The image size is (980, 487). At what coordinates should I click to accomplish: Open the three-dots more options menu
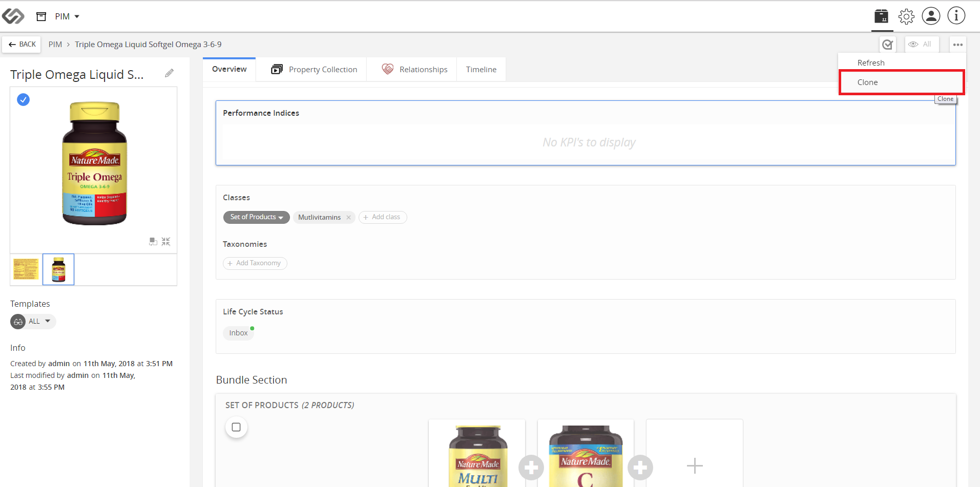point(957,45)
